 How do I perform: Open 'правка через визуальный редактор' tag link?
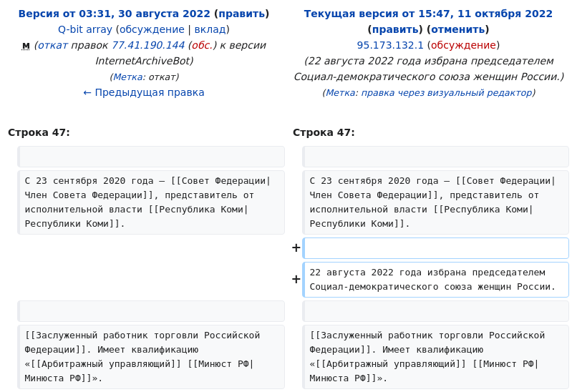tap(447, 93)
